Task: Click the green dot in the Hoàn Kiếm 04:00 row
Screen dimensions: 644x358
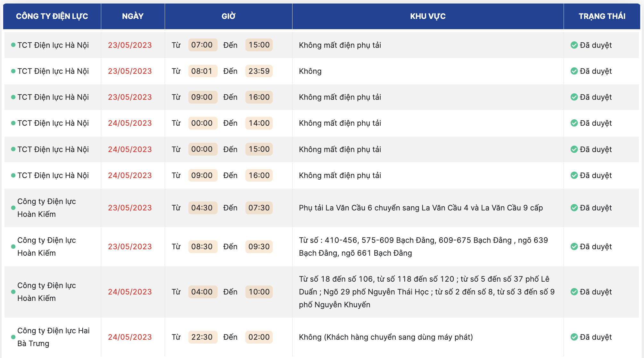Action: click(13, 292)
